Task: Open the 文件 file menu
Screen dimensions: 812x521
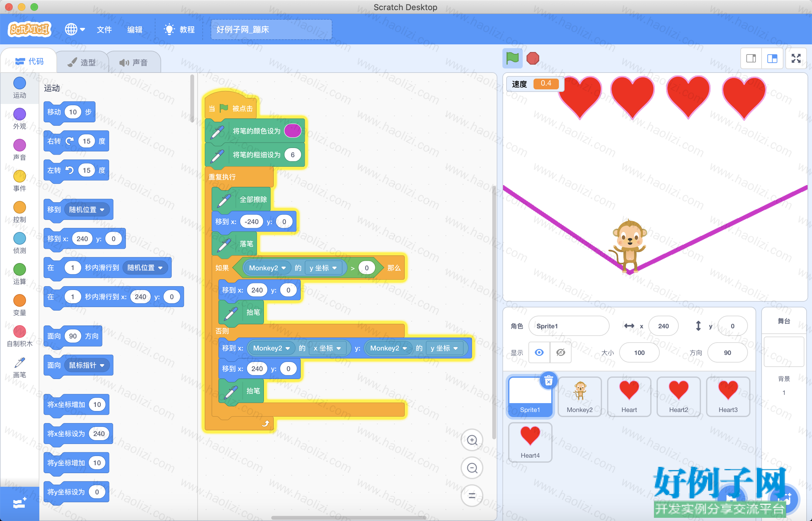Action: click(x=104, y=29)
